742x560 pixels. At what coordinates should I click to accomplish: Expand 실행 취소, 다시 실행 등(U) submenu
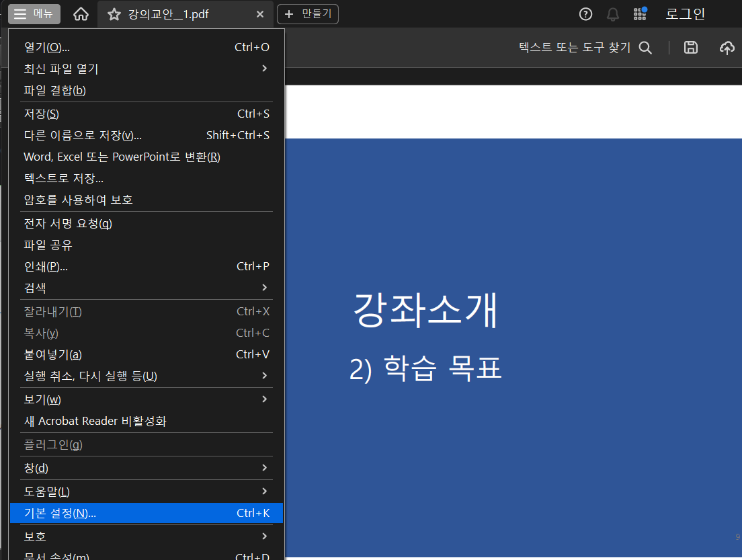[x=147, y=376]
